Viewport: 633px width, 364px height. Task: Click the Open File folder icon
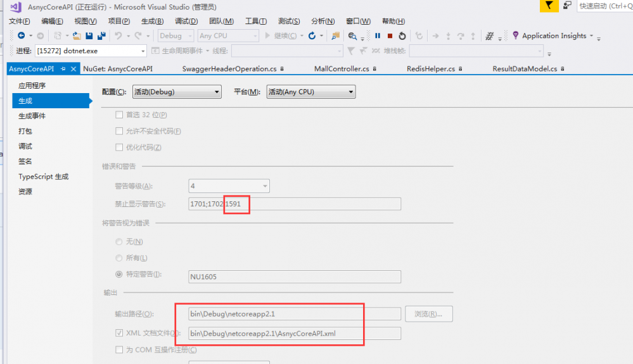point(76,36)
